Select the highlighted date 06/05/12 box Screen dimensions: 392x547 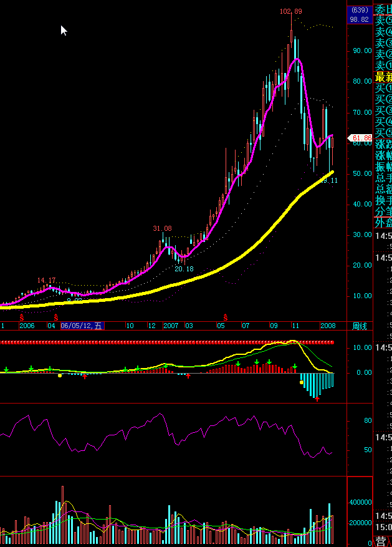(x=82, y=326)
